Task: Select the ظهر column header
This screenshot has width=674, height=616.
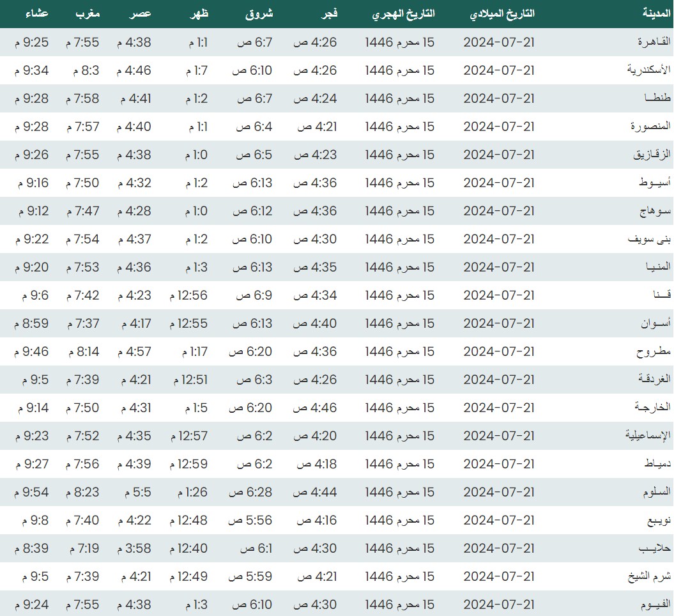Action: pos(199,13)
